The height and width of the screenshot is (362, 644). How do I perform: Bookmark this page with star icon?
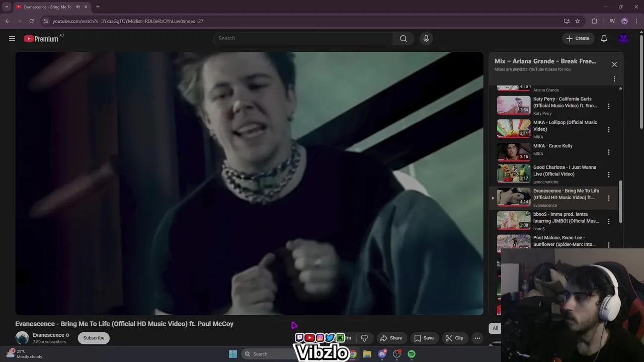578,21
